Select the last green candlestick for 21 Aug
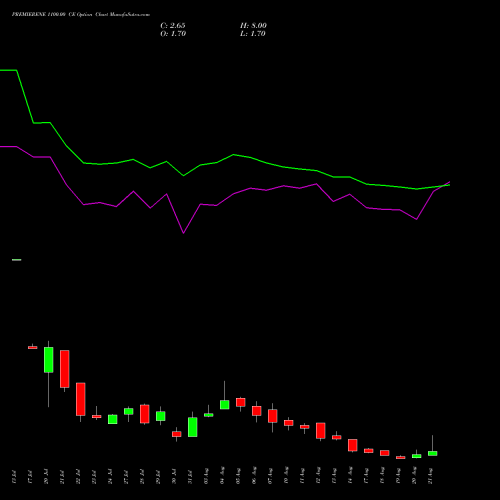The height and width of the screenshot is (500, 500). pyautogui.click(x=433, y=453)
